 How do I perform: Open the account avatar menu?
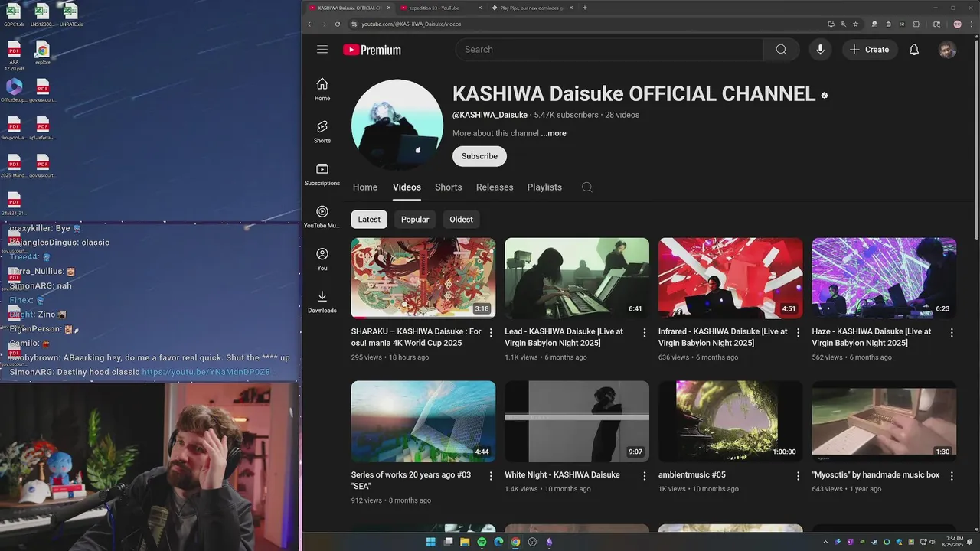point(947,50)
